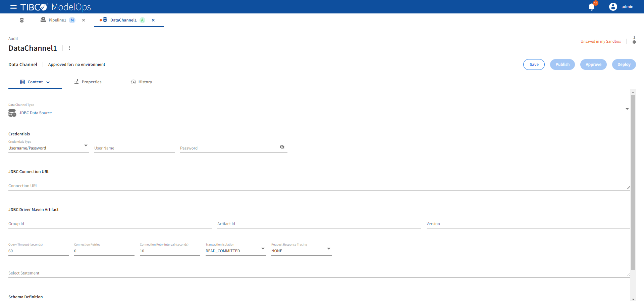Click the JDBC Data Source icon
This screenshot has width=644, height=301.
click(12, 113)
